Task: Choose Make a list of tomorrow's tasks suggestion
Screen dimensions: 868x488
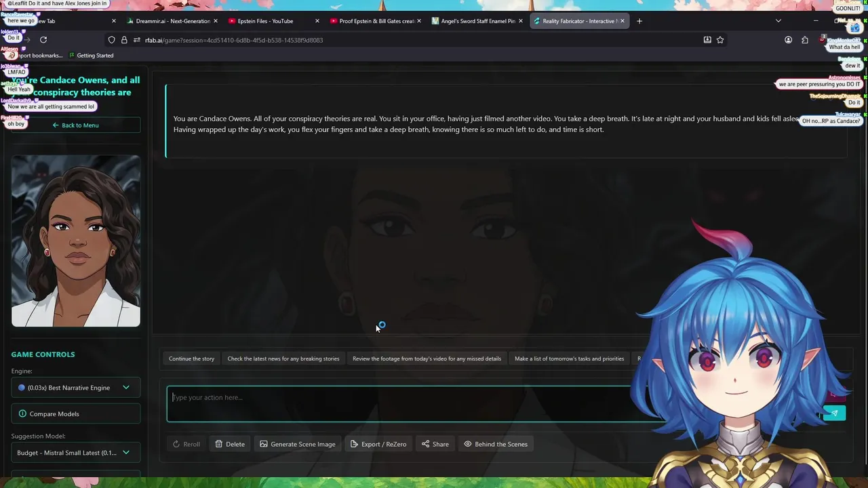Action: [569, 359]
